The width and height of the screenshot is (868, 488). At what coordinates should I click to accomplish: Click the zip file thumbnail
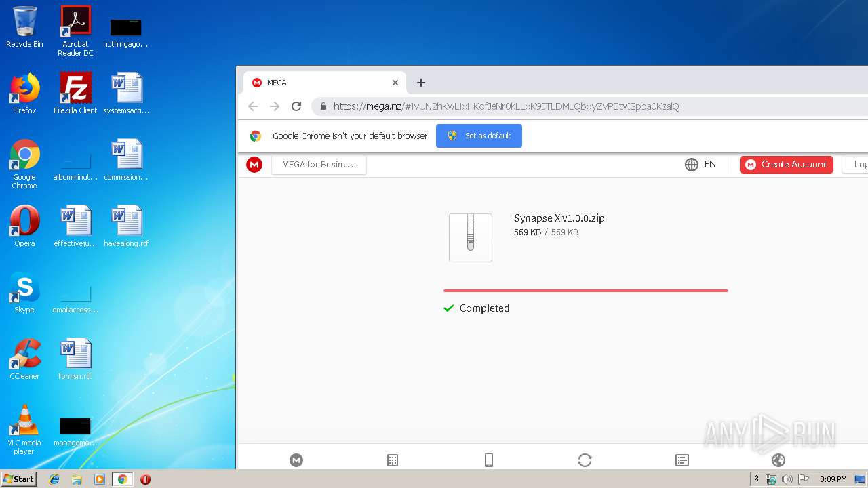point(471,237)
